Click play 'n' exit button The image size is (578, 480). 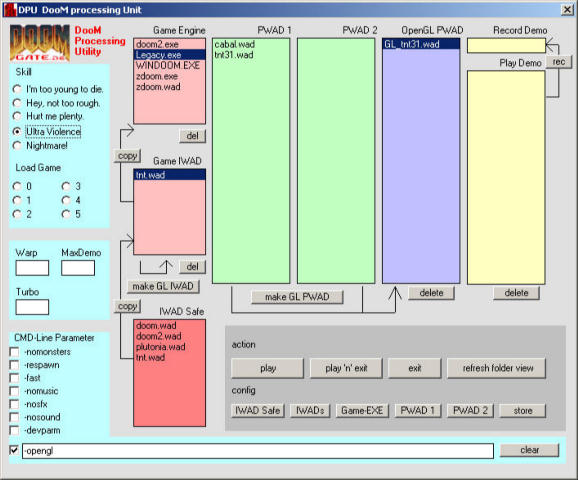pyautogui.click(x=346, y=368)
